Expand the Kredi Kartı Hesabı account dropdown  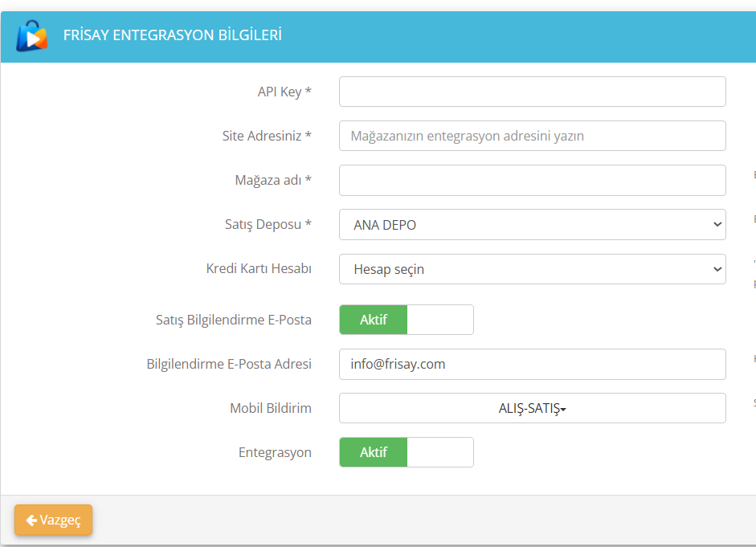pos(533,269)
